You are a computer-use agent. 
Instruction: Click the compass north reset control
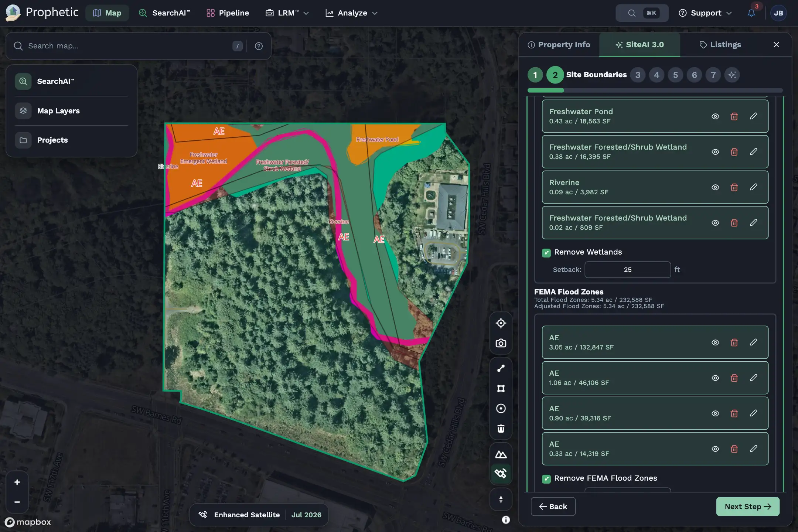coord(501,499)
